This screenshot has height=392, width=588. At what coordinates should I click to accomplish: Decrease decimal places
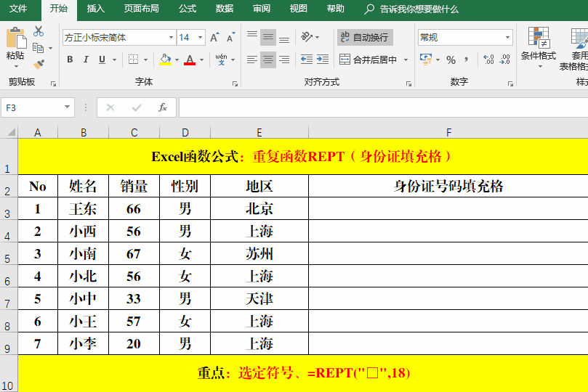pos(504,59)
